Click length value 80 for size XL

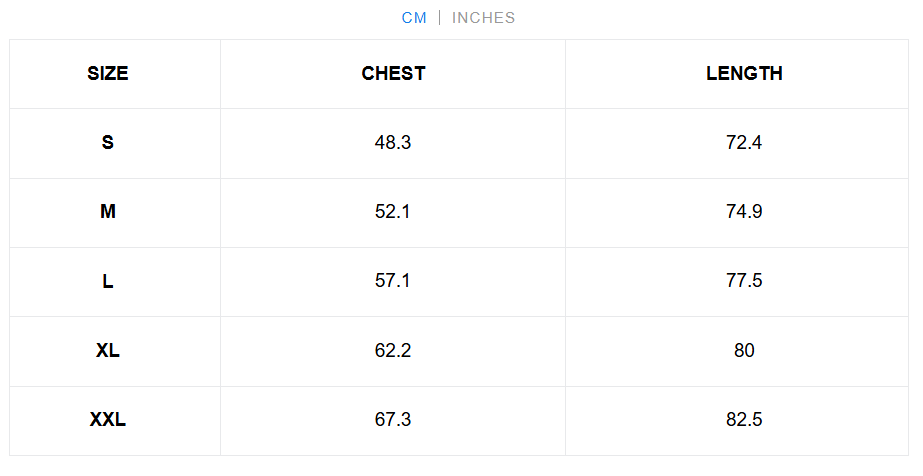tap(744, 350)
